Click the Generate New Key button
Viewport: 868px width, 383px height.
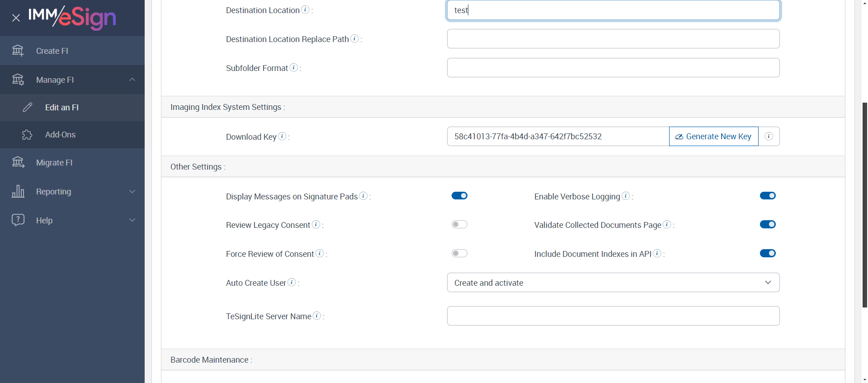[x=713, y=137]
